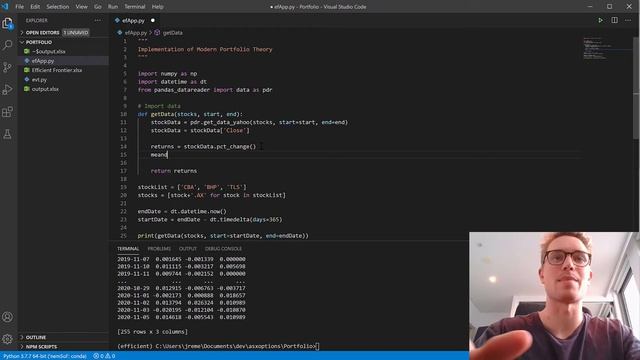Expand the Outline section

pos(36,338)
